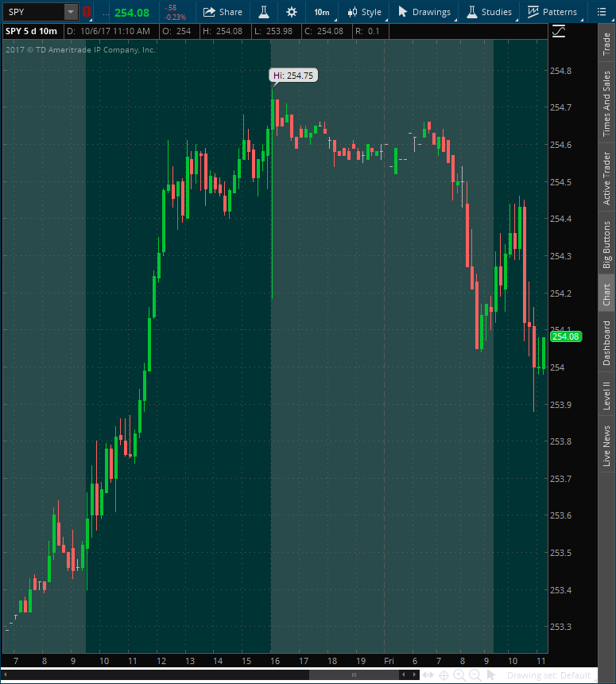Click the C: 254.08 close value
Screen dimensions: 616x684
(x=324, y=31)
